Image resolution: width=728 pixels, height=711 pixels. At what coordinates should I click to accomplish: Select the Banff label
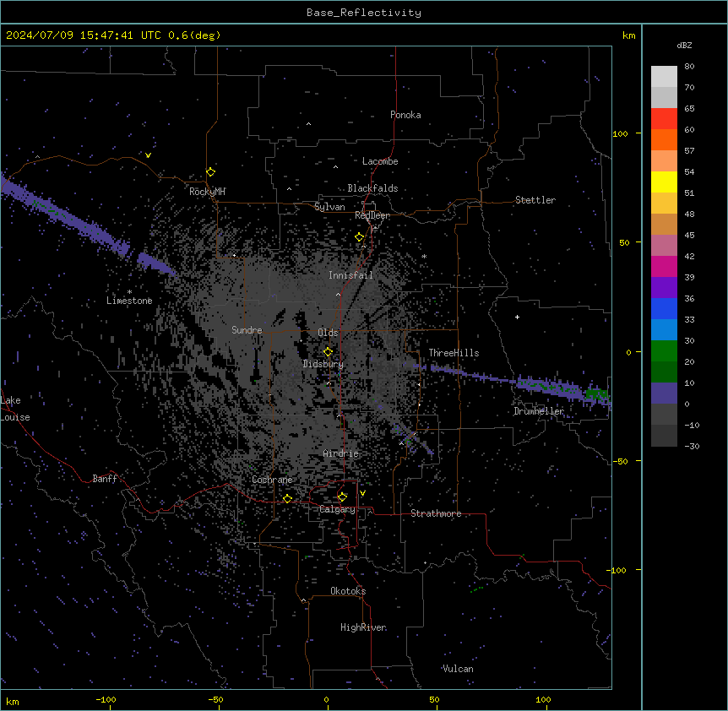(x=105, y=479)
